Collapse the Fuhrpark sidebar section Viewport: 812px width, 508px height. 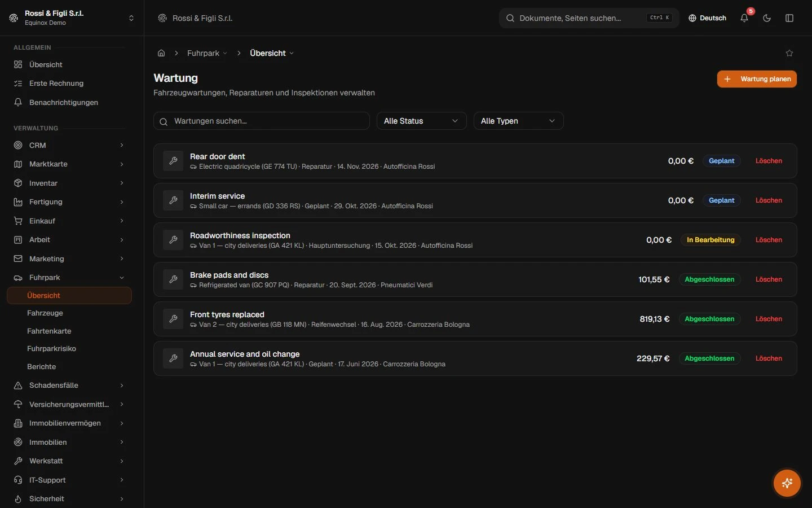pyautogui.click(x=69, y=278)
